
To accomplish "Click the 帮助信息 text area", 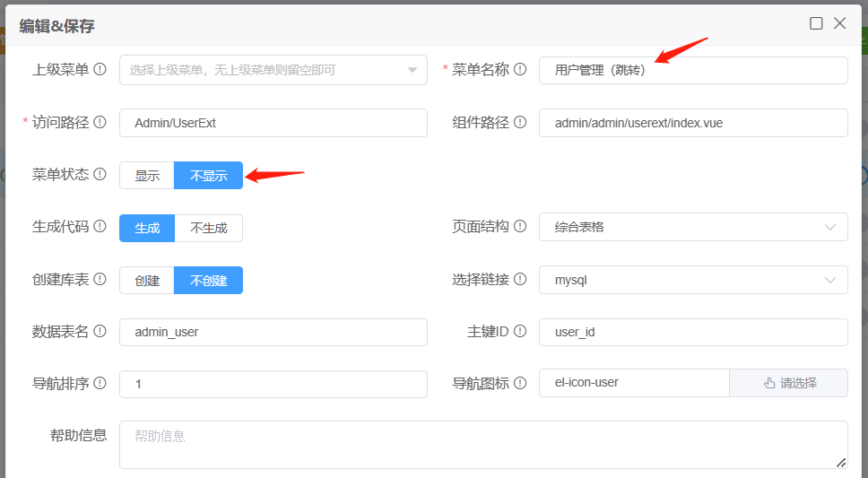I will tap(482, 445).
